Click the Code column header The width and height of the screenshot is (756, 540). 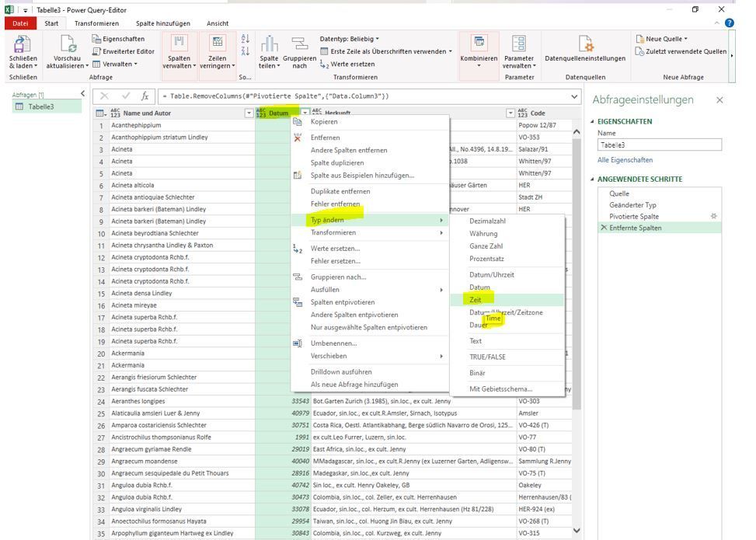(x=544, y=113)
